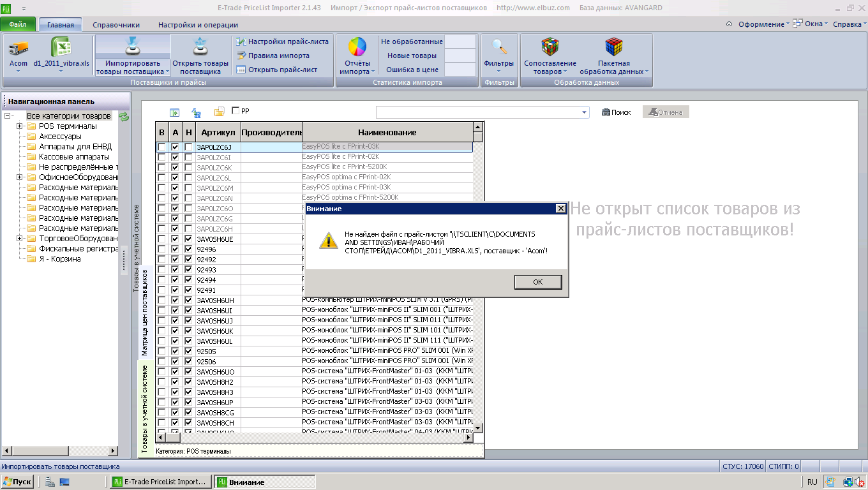Screen dimensions: 868x490
Task: Toggle column H checkbox for 3AV0SH6UO
Action: pyautogui.click(x=188, y=371)
